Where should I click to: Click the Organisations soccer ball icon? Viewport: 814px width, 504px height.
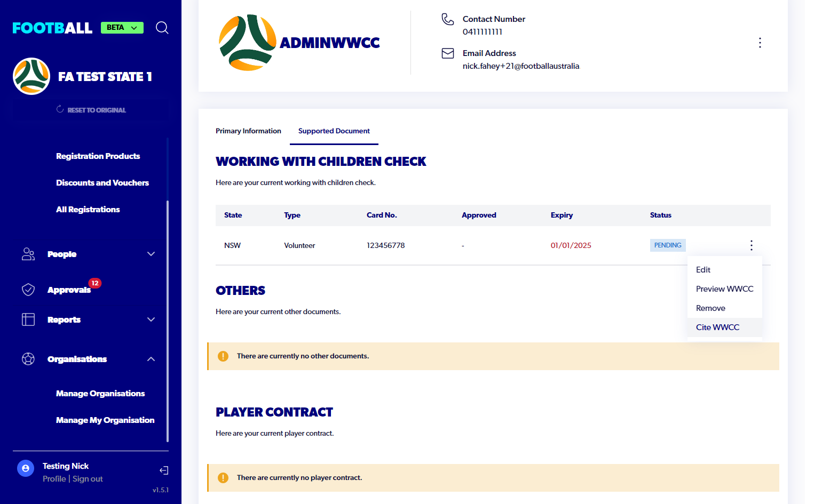click(x=28, y=359)
